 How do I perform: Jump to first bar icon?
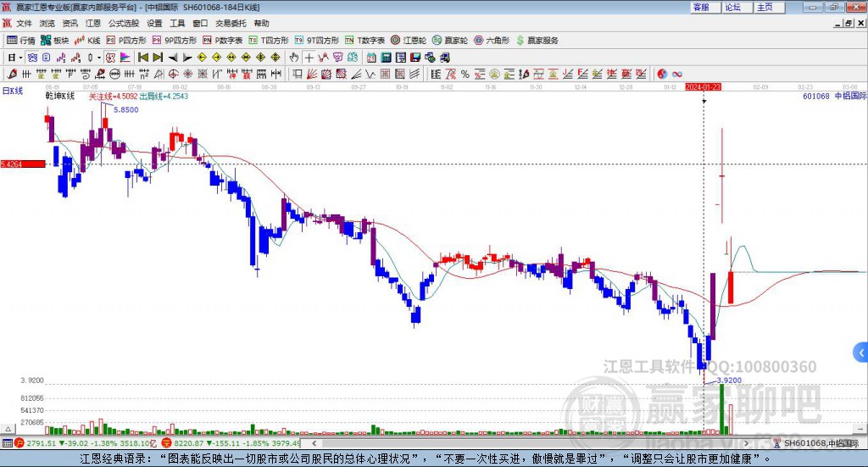click(x=142, y=58)
